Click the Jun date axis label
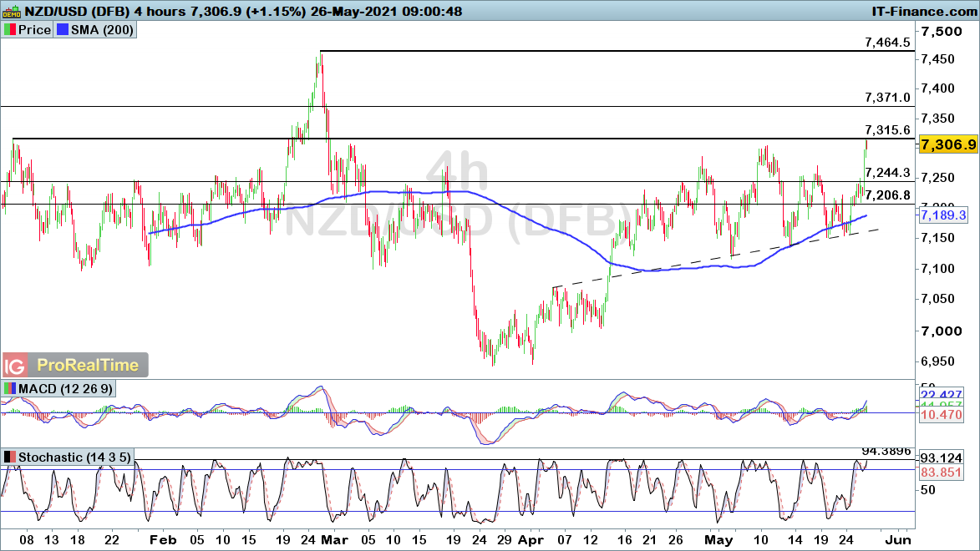This screenshot has height=551, width=980. click(x=898, y=540)
